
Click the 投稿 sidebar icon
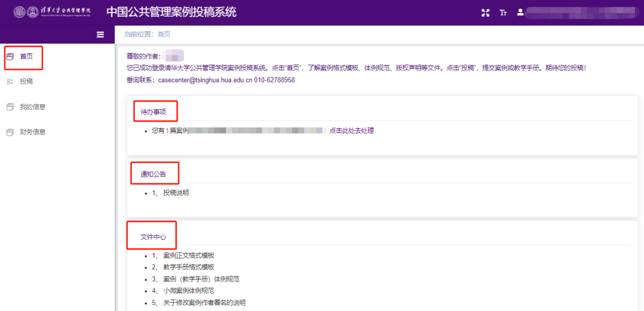10,82
